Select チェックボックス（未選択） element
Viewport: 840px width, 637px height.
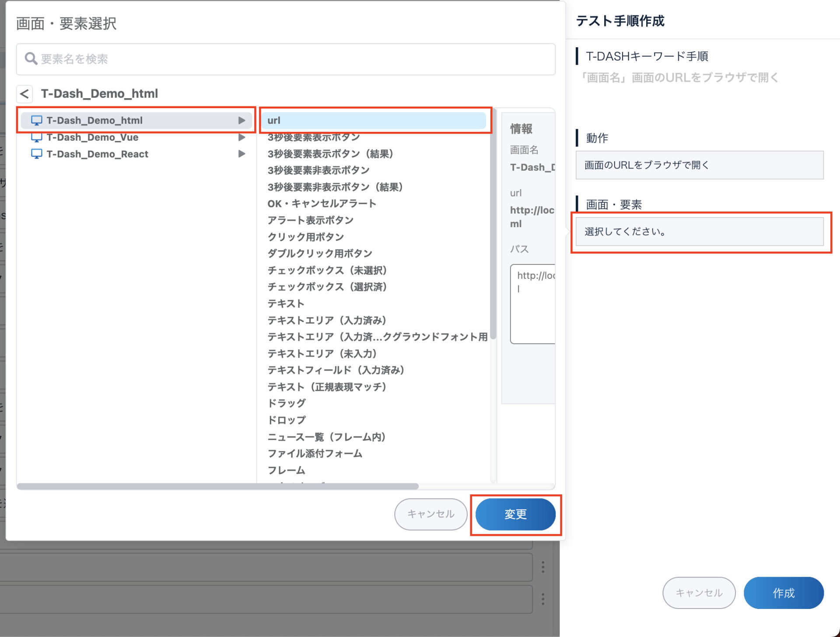(327, 271)
